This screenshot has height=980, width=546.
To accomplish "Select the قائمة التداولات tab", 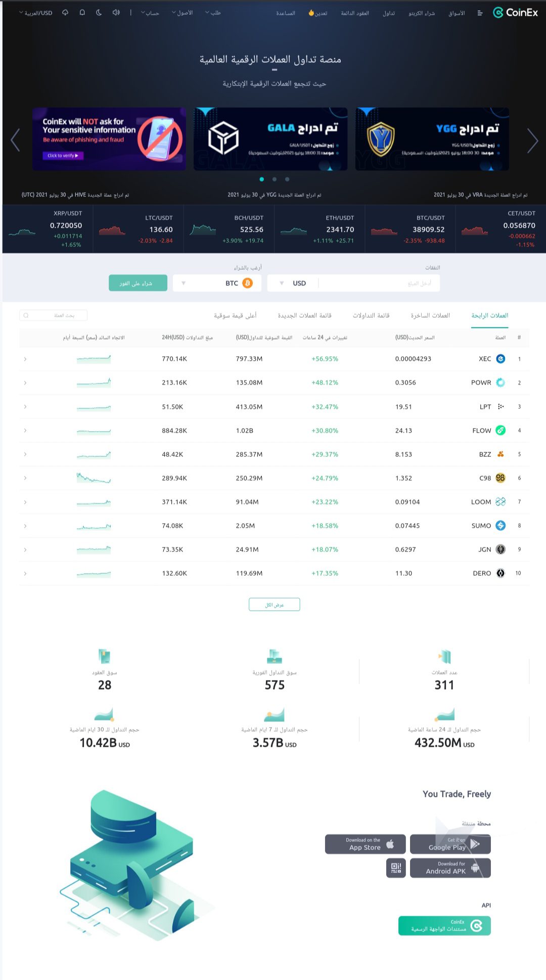I will point(371,315).
